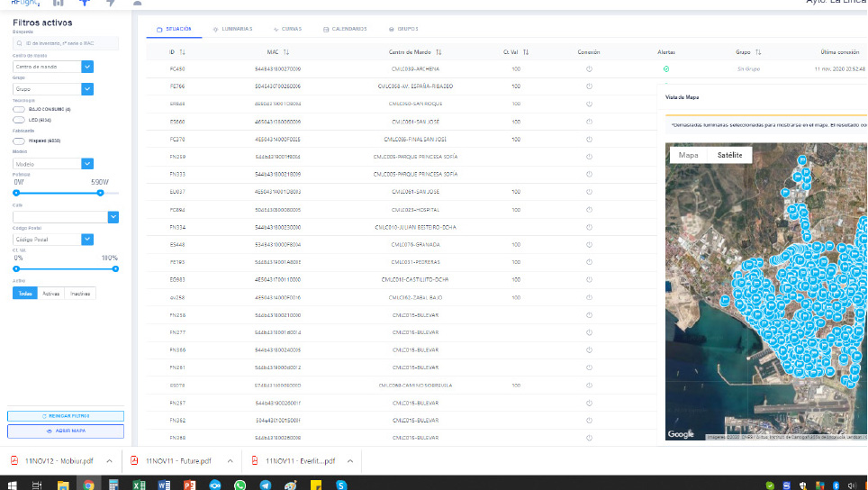Open Word from the taskbar
Image resolution: width=868 pixels, height=490 pixels.
(x=165, y=485)
